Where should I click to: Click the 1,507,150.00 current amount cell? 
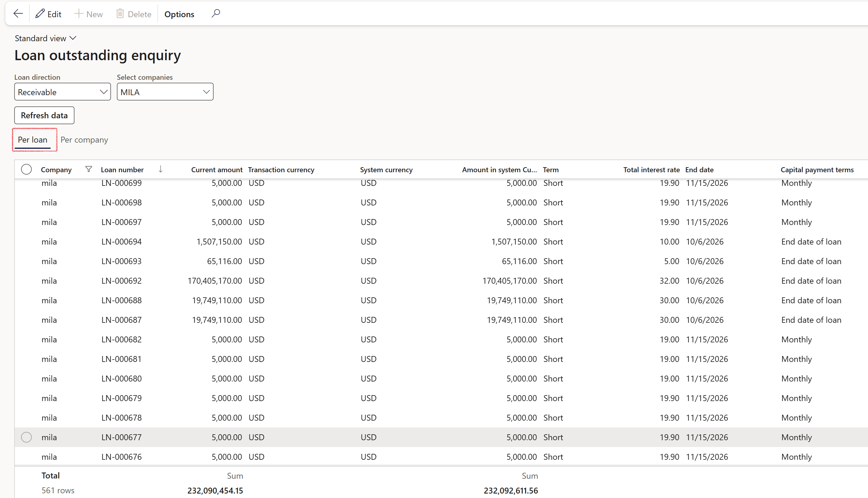point(219,242)
